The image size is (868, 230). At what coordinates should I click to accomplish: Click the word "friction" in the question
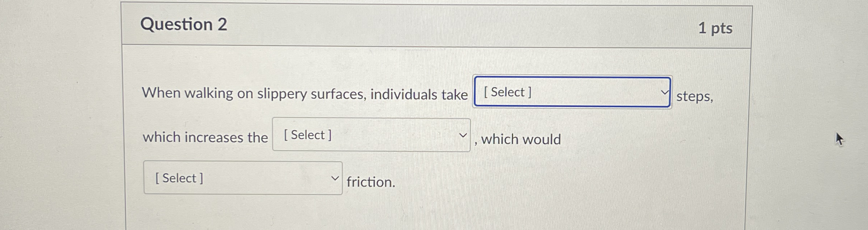point(369,183)
